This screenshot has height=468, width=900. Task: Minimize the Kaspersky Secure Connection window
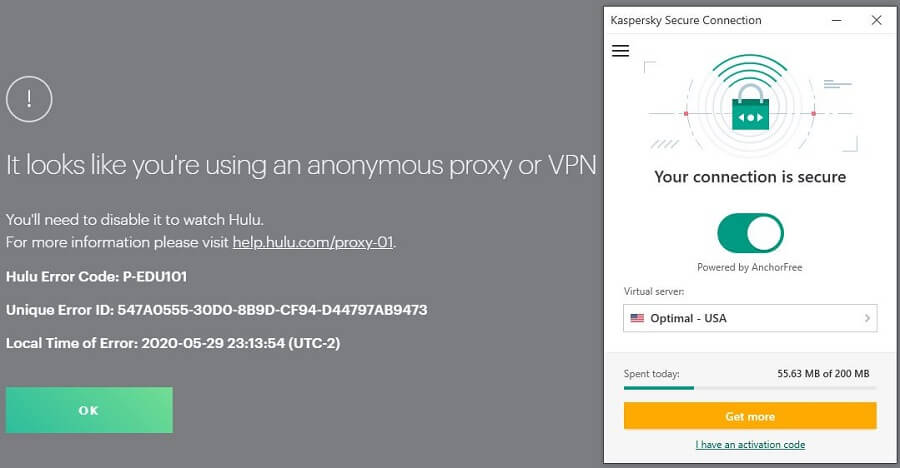(x=837, y=20)
